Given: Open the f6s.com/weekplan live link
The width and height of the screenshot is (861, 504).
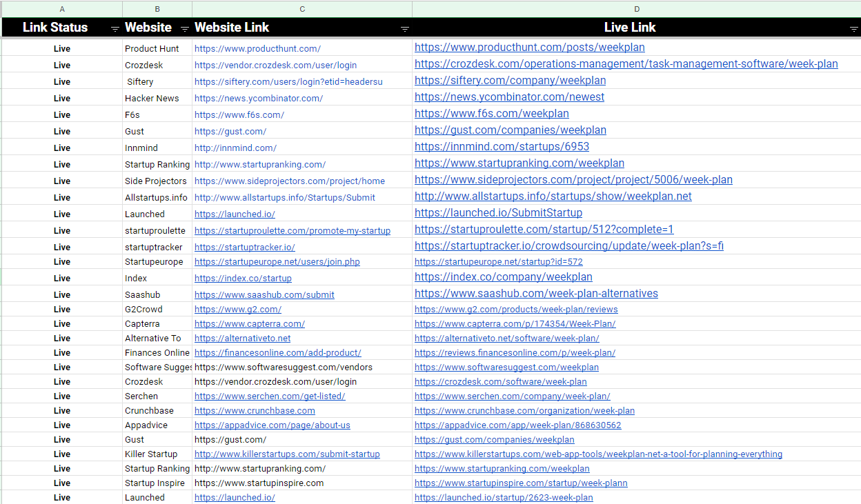Looking at the screenshot, I should [492, 114].
